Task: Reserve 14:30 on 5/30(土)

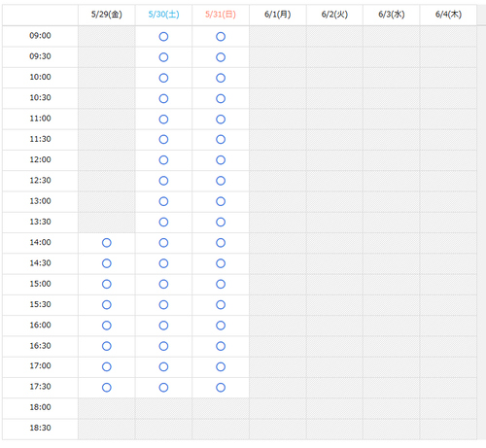Action: (x=163, y=263)
